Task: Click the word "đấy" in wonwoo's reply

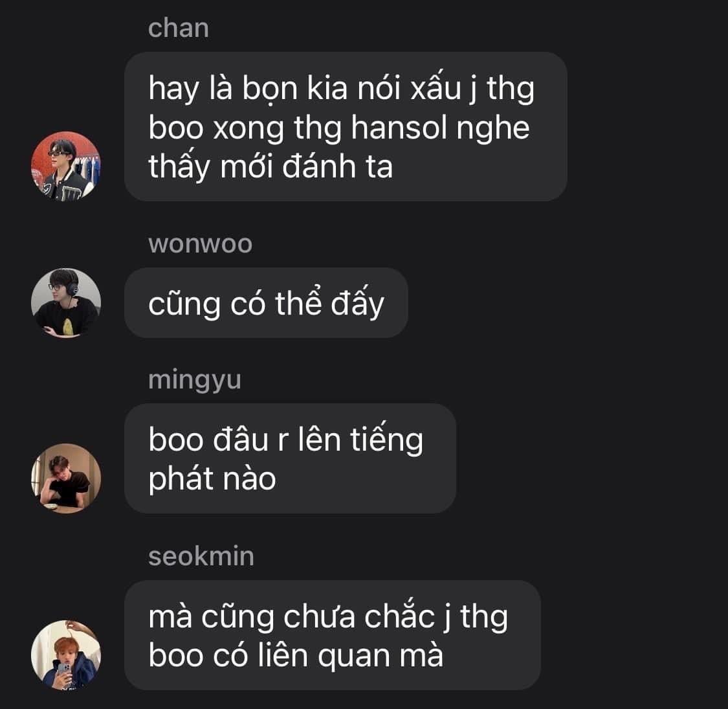Action: coord(357,304)
